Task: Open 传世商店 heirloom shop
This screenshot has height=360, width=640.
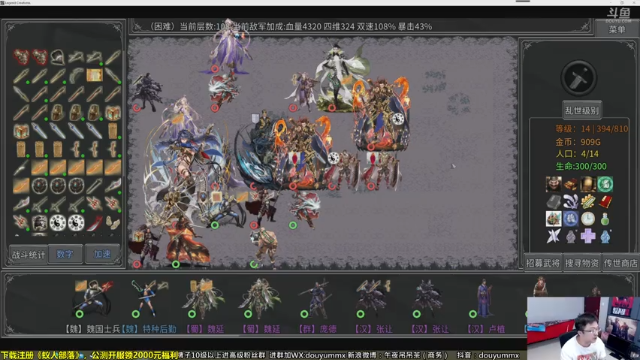Action: click(620, 263)
